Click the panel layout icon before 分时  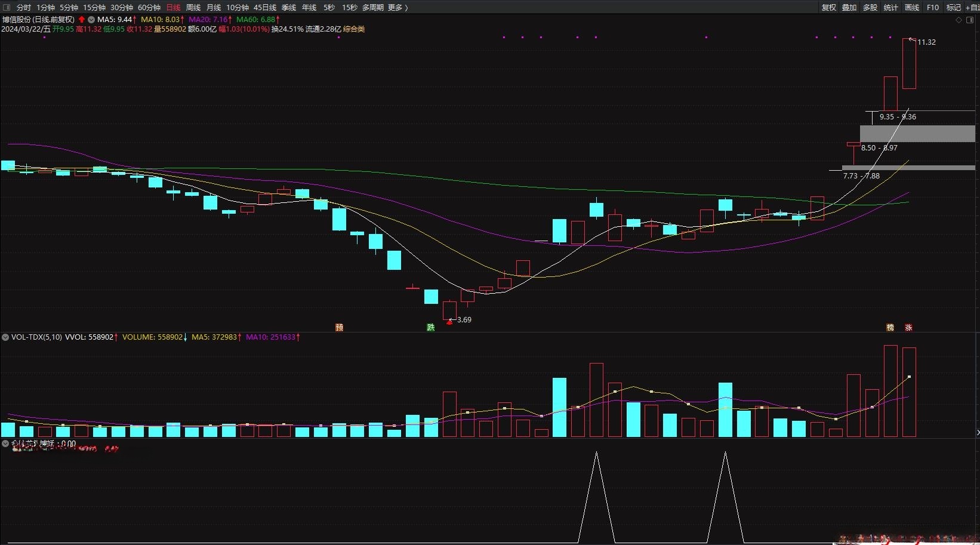pyautogui.click(x=7, y=7)
